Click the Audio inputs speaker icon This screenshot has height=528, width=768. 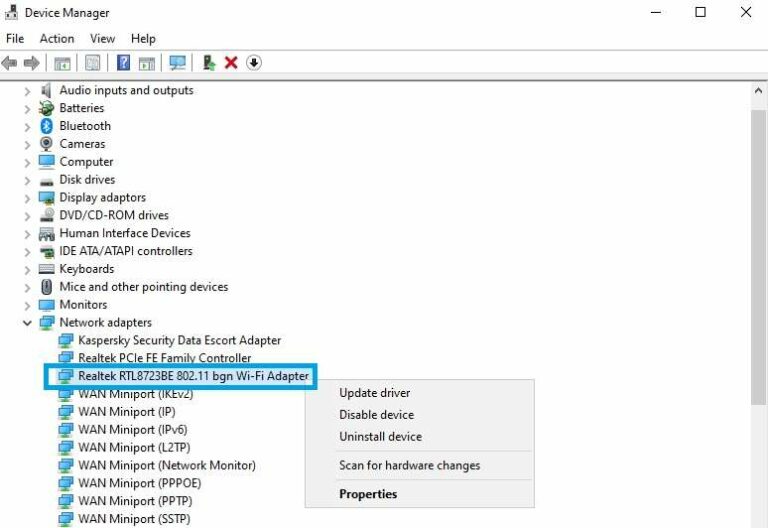pyautogui.click(x=47, y=90)
